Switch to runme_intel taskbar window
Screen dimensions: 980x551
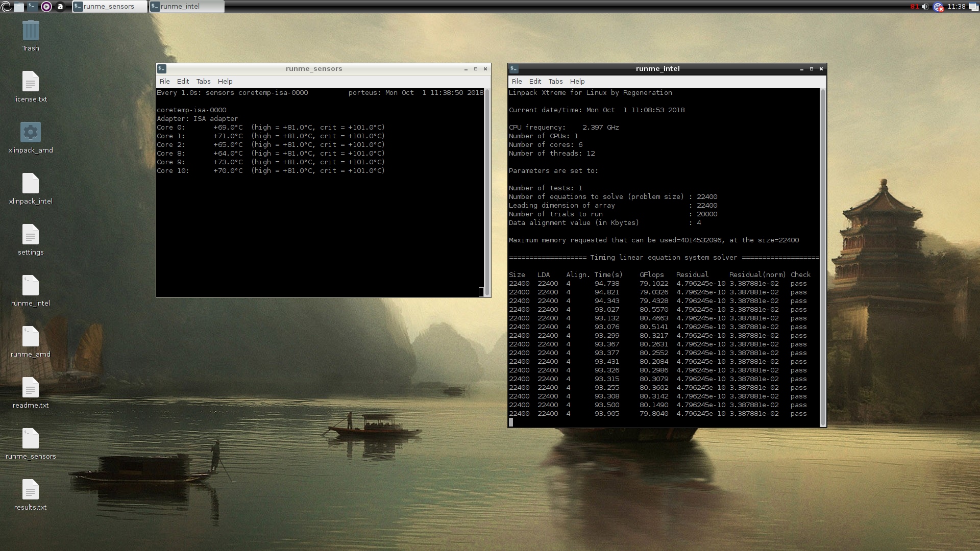[x=186, y=7]
